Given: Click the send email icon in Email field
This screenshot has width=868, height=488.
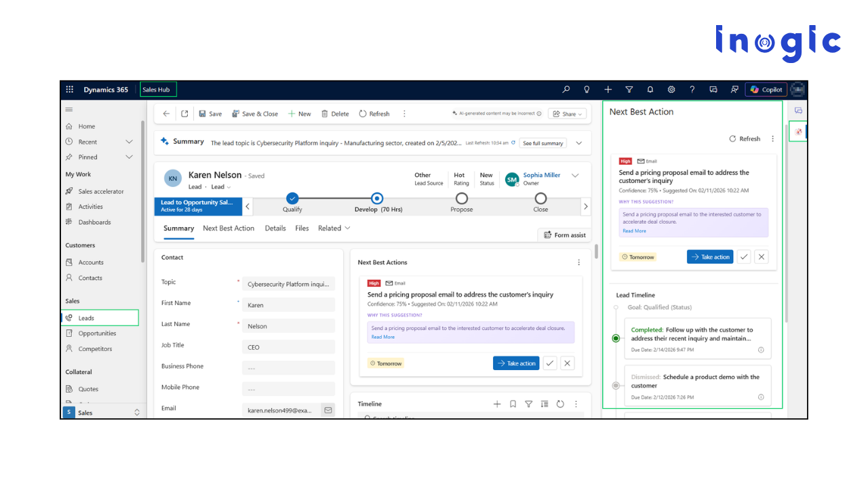Looking at the screenshot, I should click(x=328, y=410).
